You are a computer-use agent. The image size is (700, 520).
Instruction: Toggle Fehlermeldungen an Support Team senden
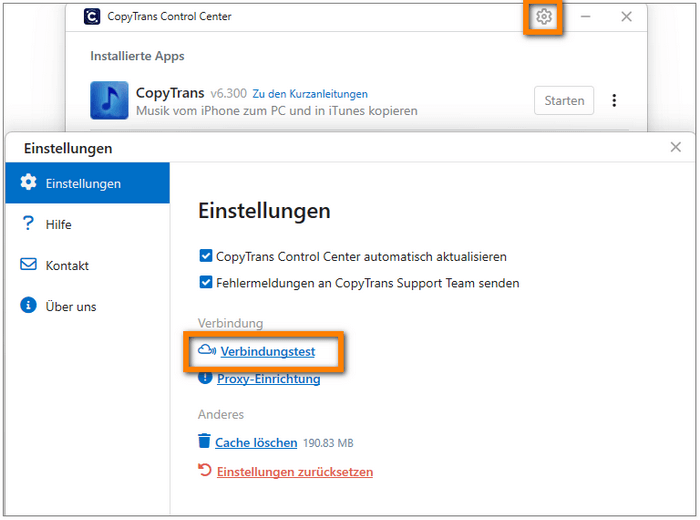pyautogui.click(x=205, y=283)
